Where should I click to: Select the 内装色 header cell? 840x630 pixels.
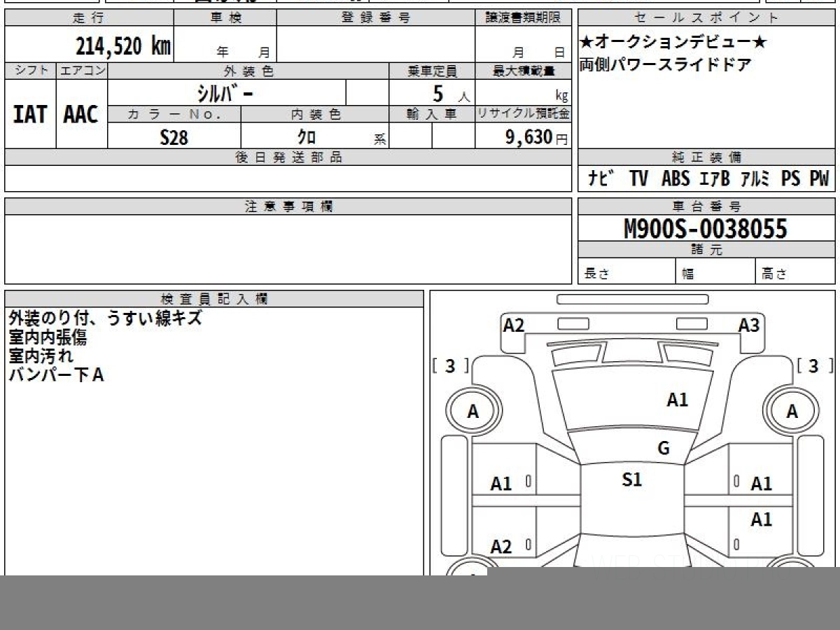click(x=315, y=114)
